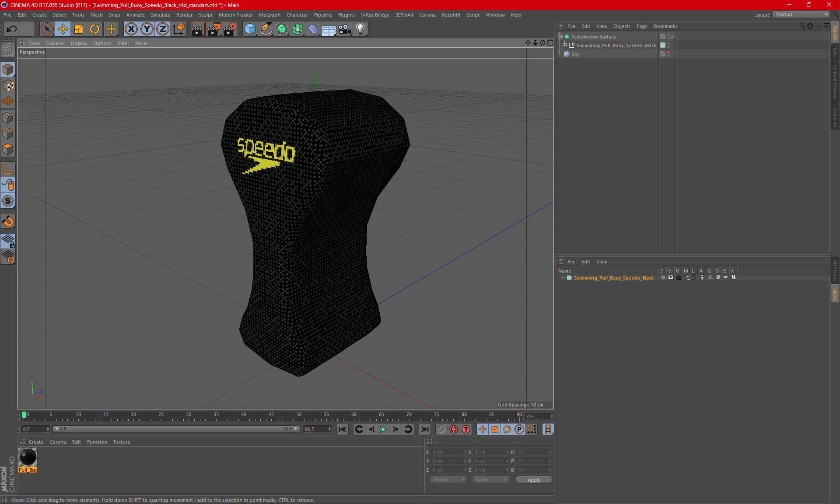Toggle Y axis lock
Screen dimensions: 840x504
147,29
